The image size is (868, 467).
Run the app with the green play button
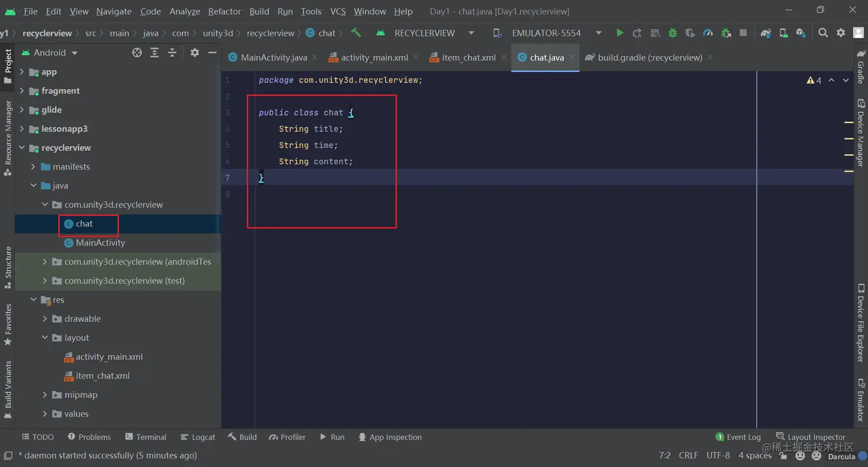pyautogui.click(x=619, y=33)
